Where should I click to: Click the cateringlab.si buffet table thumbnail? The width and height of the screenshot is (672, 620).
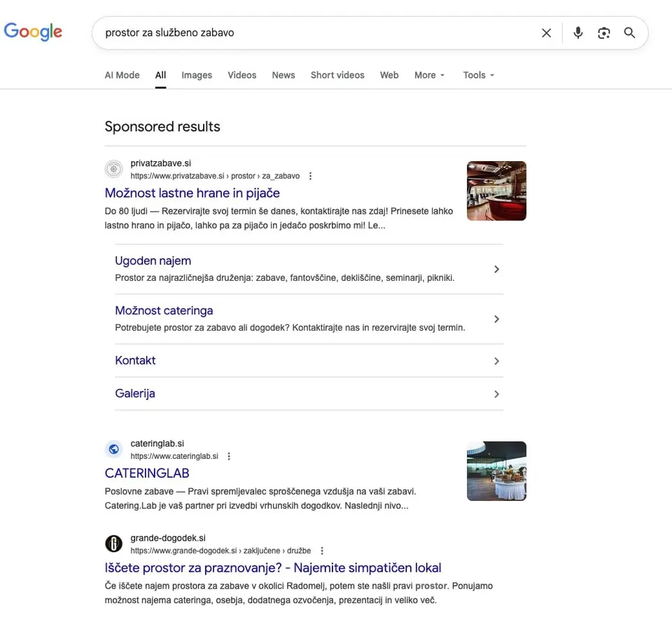496,471
